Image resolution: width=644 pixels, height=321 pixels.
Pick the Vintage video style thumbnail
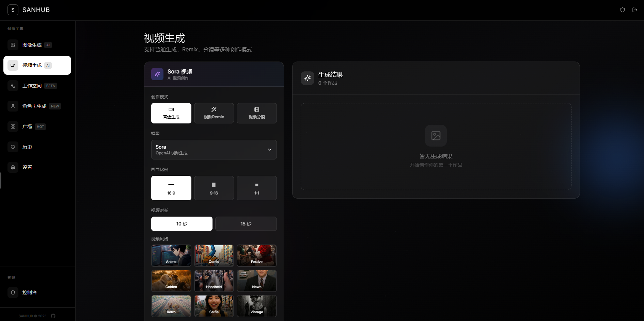pyautogui.click(x=256, y=306)
